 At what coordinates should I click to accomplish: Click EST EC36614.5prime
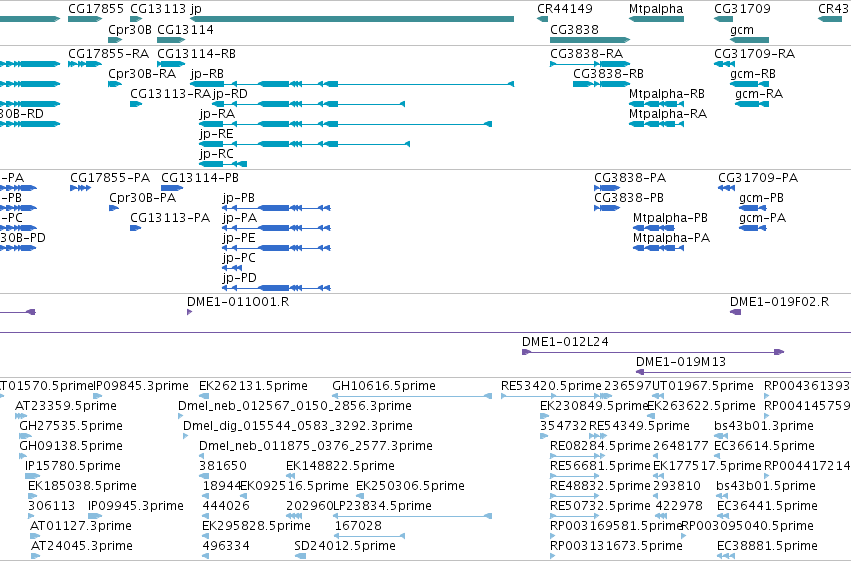coord(716,456)
